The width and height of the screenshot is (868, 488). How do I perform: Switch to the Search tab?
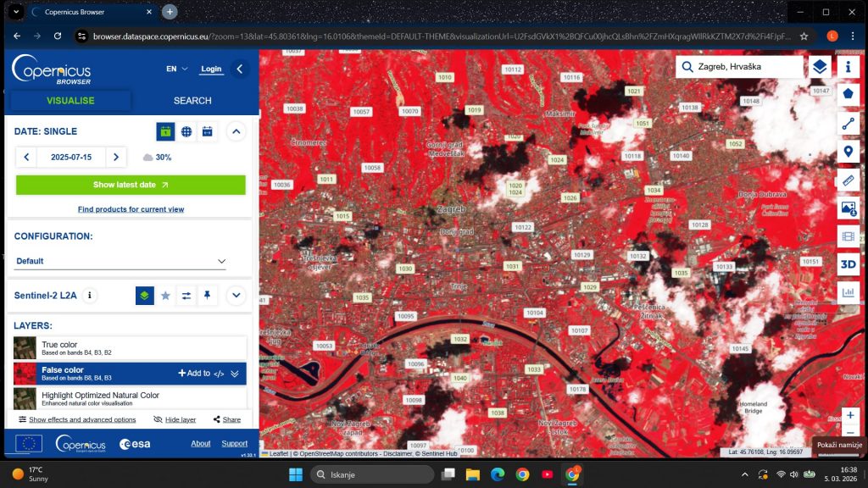point(192,101)
